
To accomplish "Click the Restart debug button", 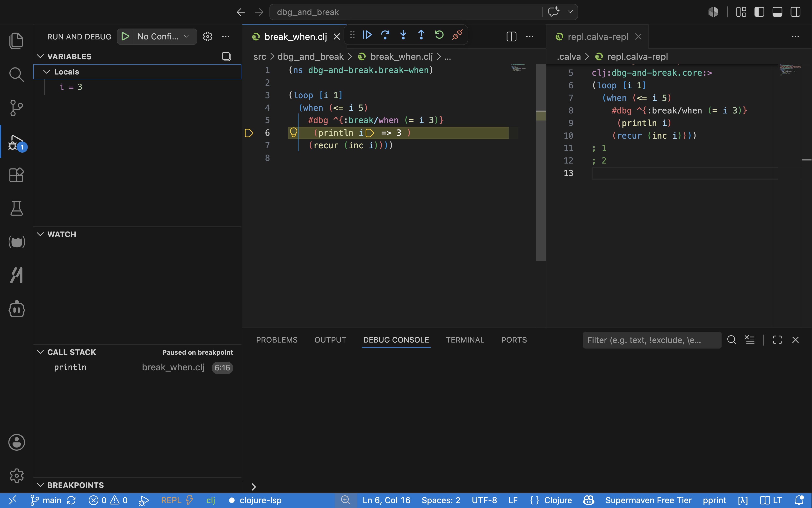I will [439, 35].
